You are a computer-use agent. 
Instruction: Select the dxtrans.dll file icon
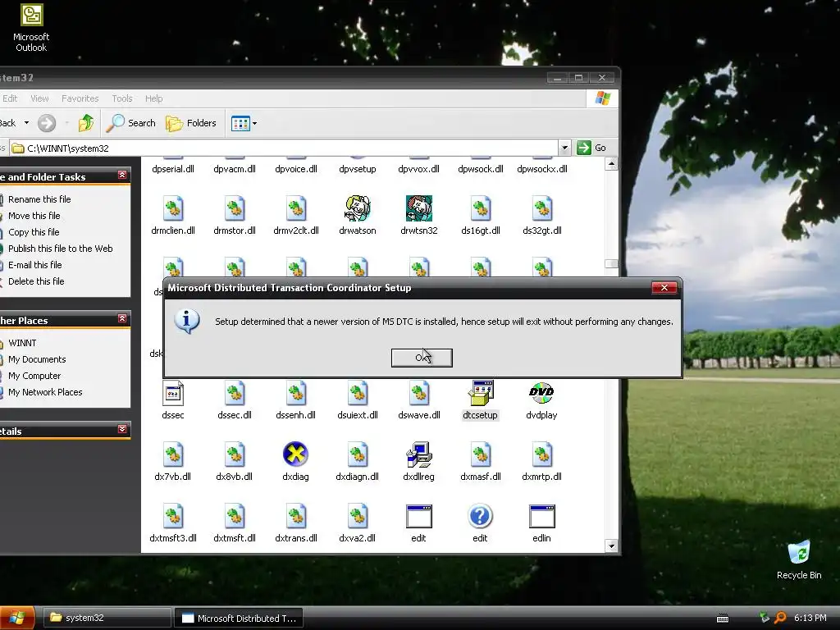coord(295,517)
